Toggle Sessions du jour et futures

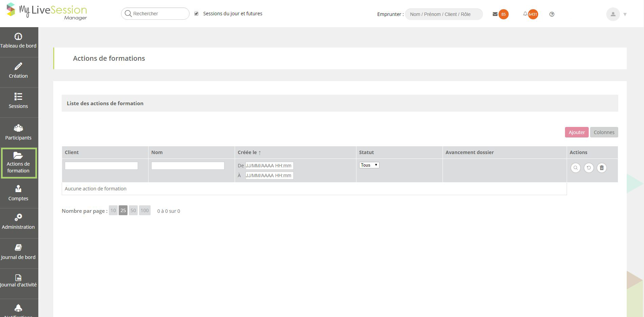196,14
